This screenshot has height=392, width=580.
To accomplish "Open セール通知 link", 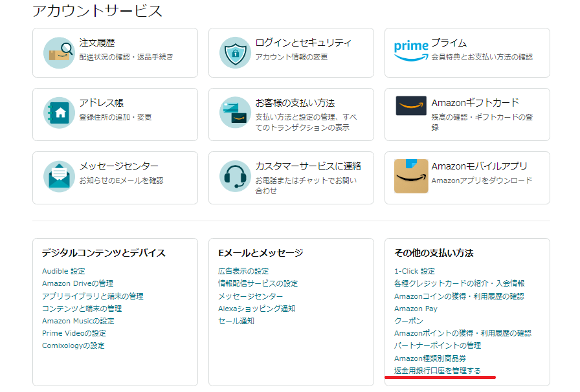I will click(236, 321).
